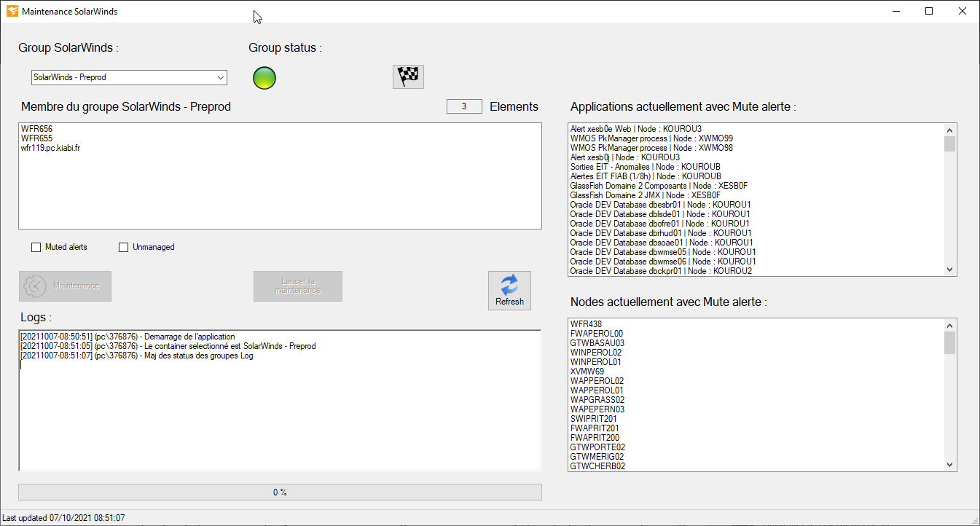
Task: Select Oracle DEV Database dbofre01 entry
Action: click(x=659, y=224)
